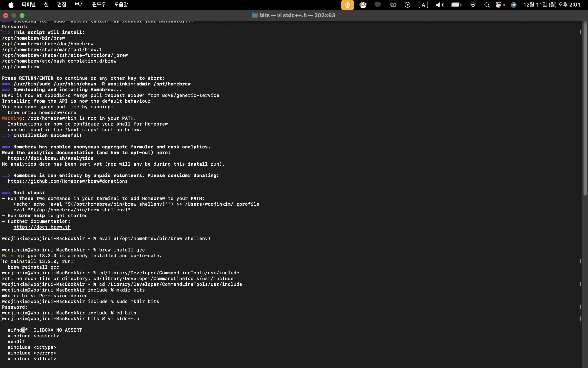Click the red 'Warning' PATH message
The width and height of the screenshot is (588, 368).
tap(69, 118)
